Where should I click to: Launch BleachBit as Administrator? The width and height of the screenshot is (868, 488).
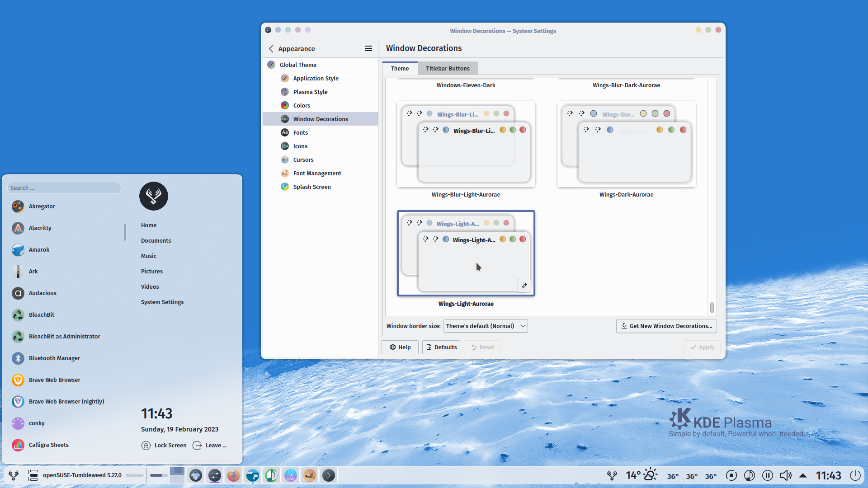click(x=65, y=337)
